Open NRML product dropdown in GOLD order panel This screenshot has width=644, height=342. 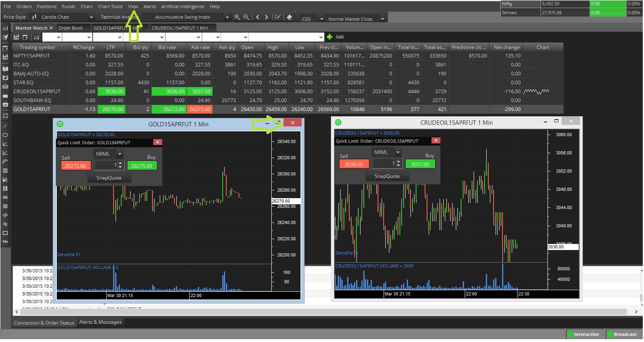click(120, 154)
